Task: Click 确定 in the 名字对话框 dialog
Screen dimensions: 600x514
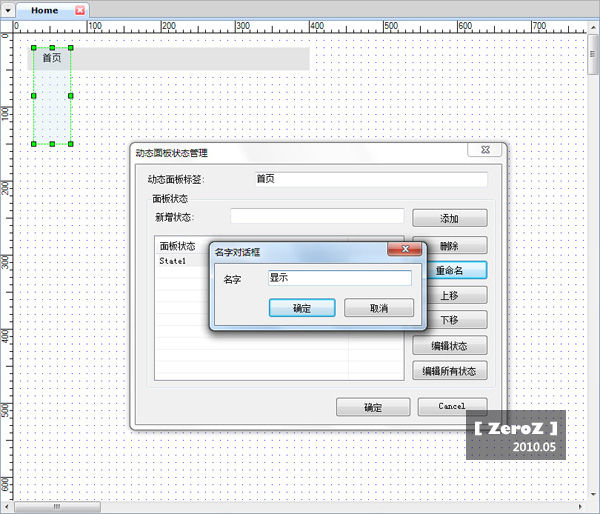Action: coord(302,308)
